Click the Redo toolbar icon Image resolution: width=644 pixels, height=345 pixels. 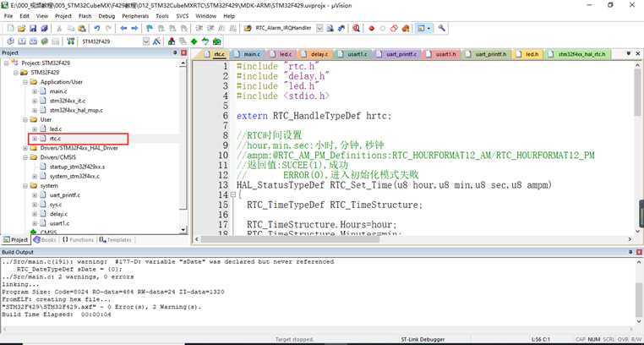108,29
